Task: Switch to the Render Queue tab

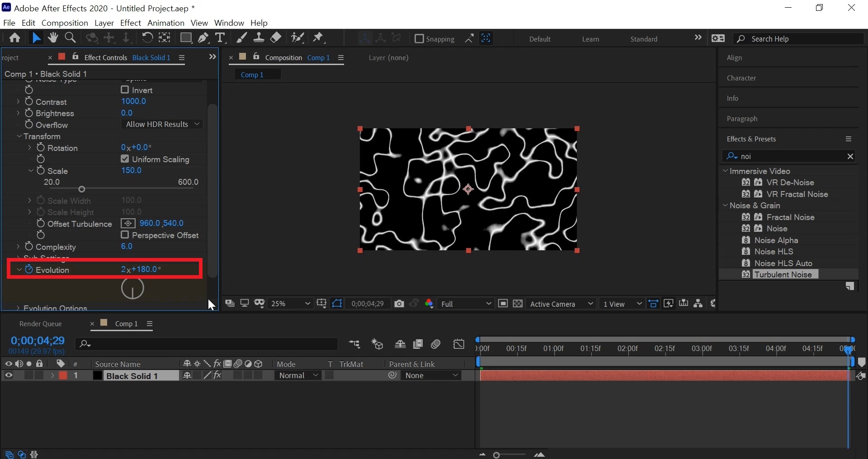Action: pos(41,324)
